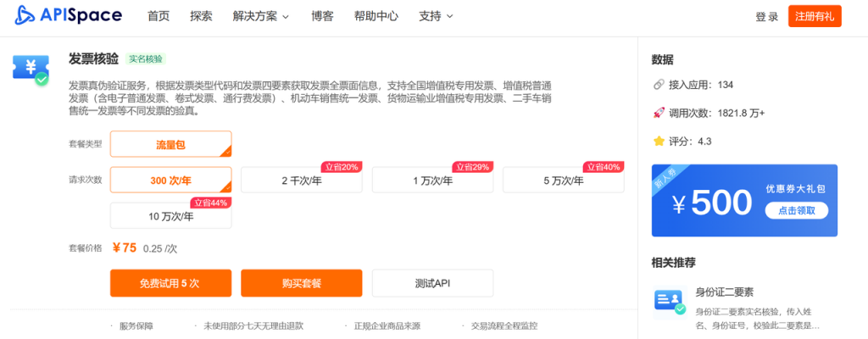
Task: Expand the 解决方案 dropdown menu
Action: tap(261, 16)
